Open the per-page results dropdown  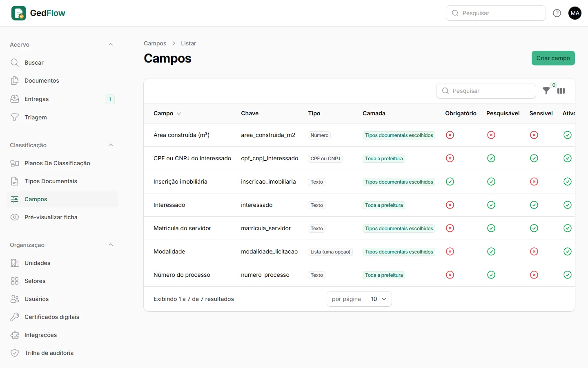point(379,299)
